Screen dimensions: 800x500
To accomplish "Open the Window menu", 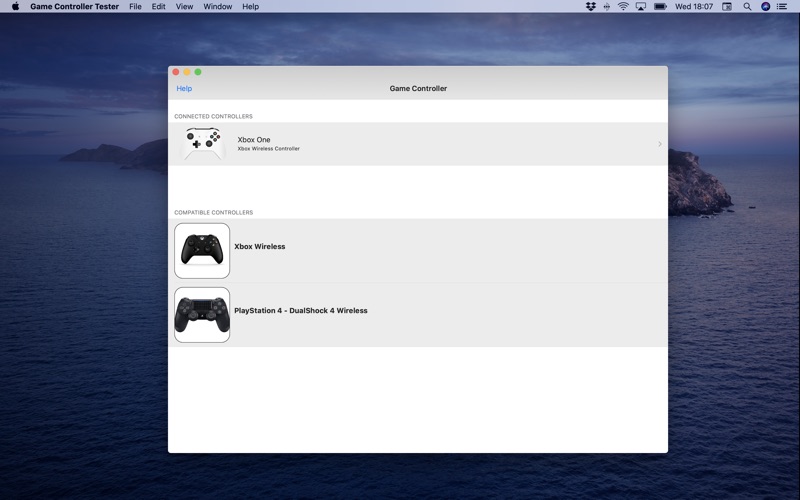I will (x=217, y=6).
